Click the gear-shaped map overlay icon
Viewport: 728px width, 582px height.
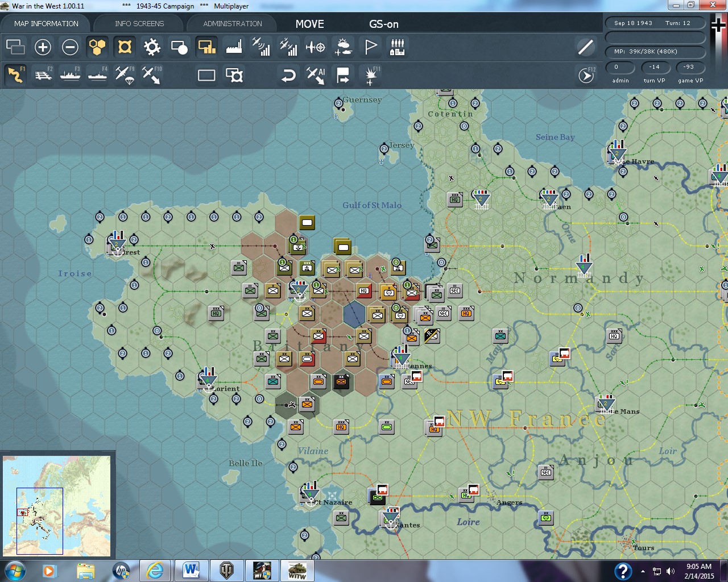pyautogui.click(x=152, y=47)
